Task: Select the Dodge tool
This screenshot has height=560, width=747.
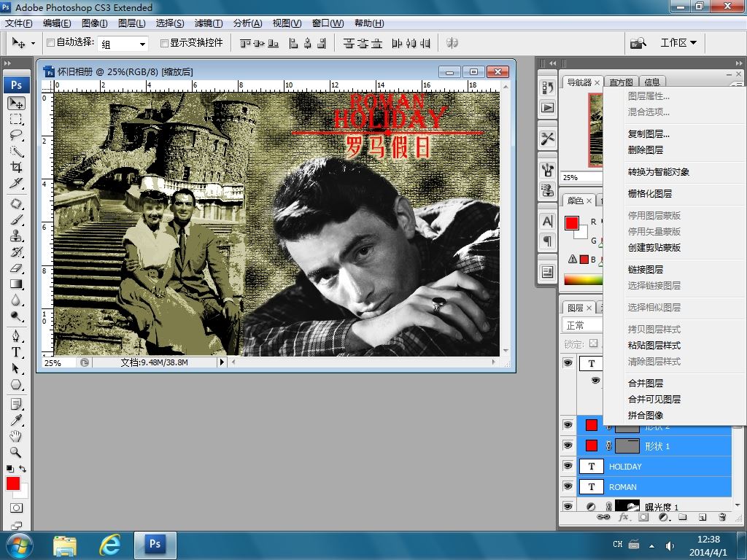Action: coord(16,316)
